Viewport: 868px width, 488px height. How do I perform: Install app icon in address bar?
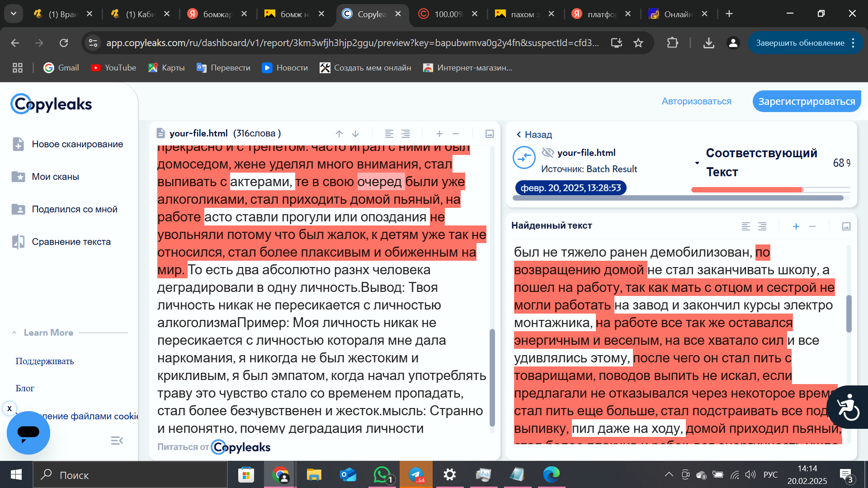point(616,43)
